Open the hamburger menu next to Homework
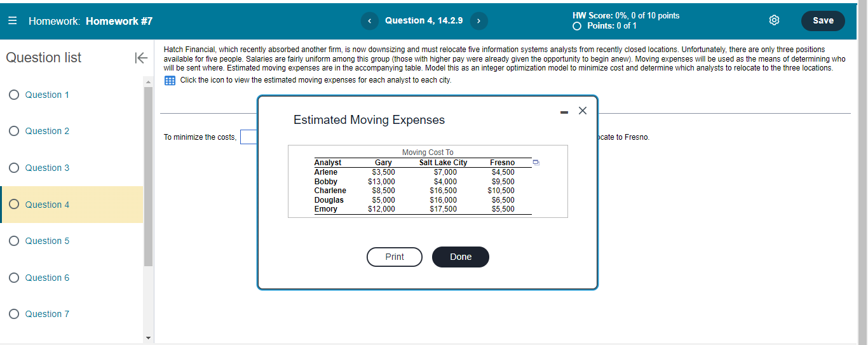 point(13,21)
